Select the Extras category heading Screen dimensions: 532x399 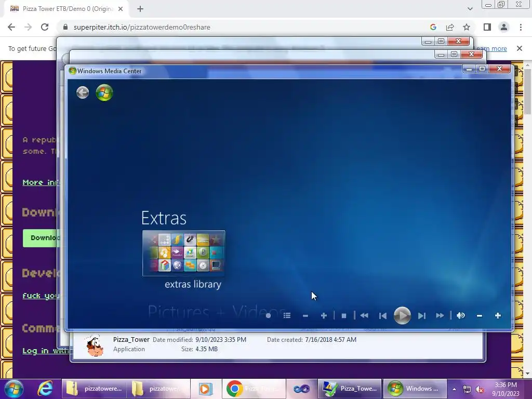point(164,218)
